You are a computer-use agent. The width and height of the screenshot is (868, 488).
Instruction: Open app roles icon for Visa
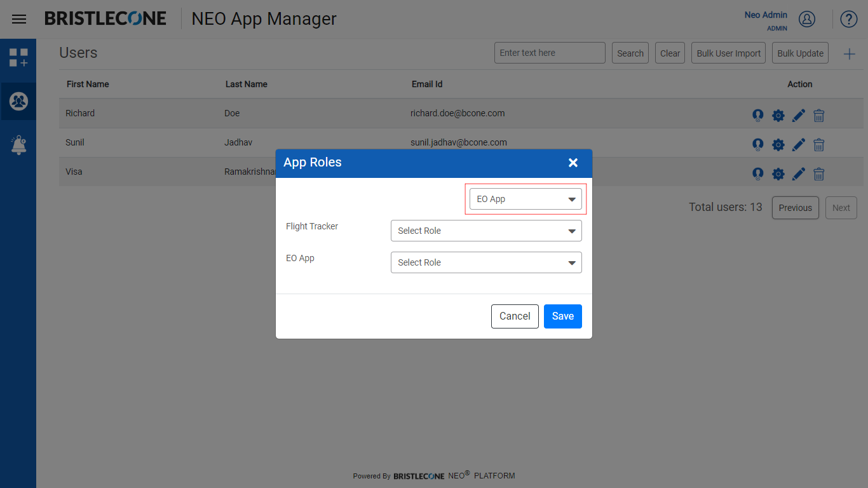coord(757,173)
